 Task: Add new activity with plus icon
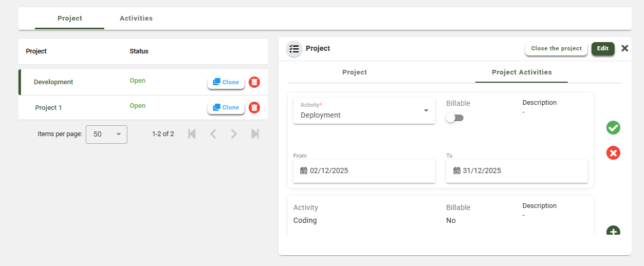[x=613, y=232]
